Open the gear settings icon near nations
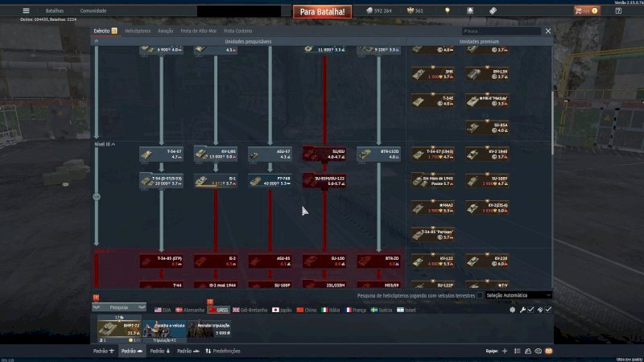Screen dimensions: 644x362 point(512,310)
